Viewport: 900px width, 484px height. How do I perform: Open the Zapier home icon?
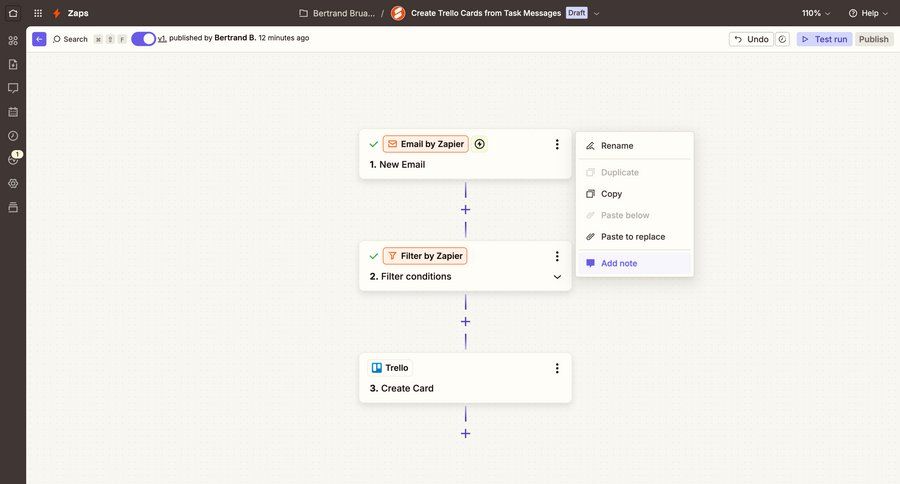pos(13,13)
